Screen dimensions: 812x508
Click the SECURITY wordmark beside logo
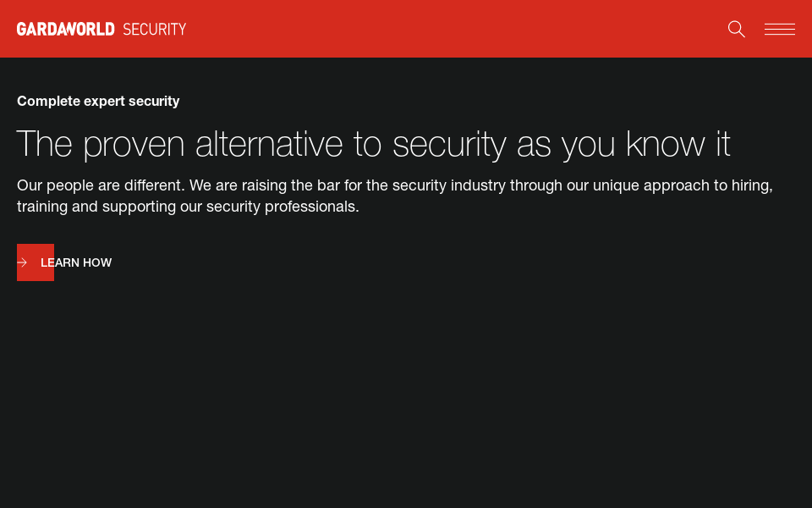click(x=155, y=29)
